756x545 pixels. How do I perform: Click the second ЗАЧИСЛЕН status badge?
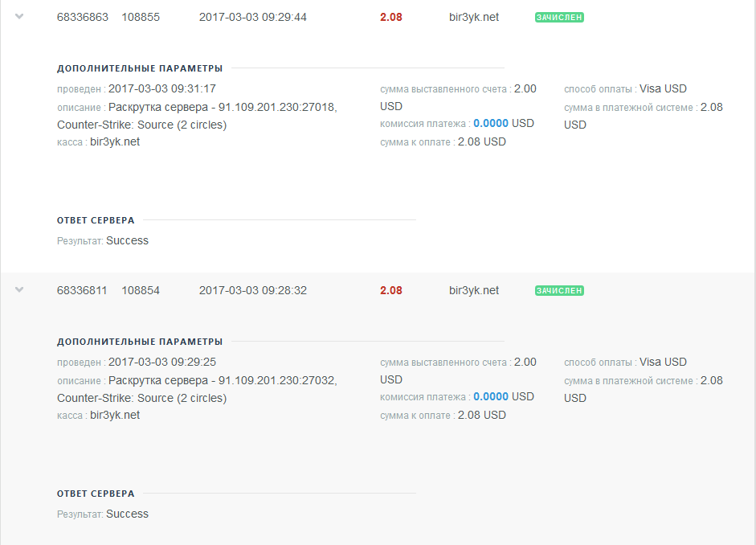point(559,290)
